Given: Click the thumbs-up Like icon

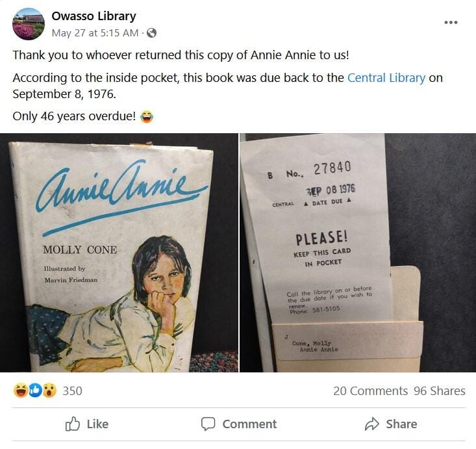Looking at the screenshot, I should (x=73, y=424).
